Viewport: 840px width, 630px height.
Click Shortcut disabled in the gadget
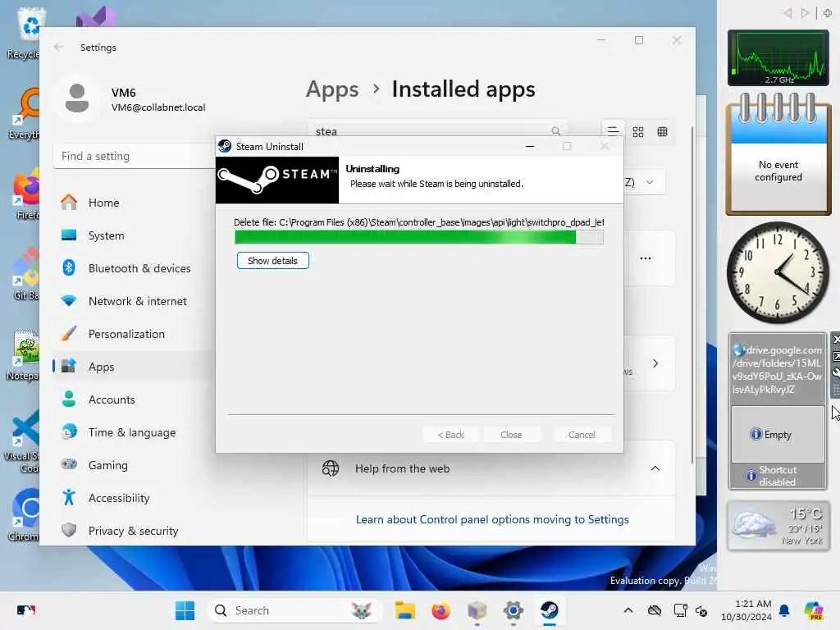[778, 475]
